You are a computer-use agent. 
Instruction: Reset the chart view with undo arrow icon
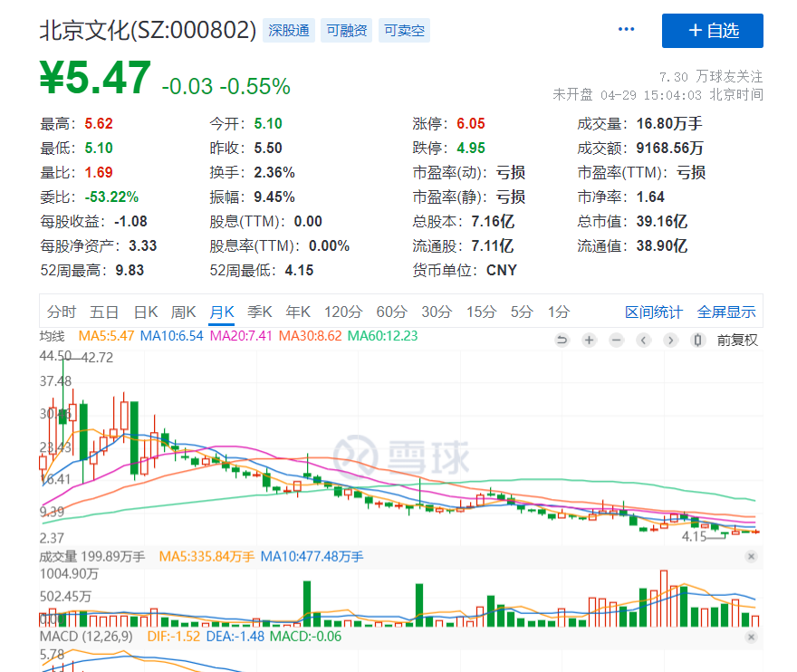point(562,340)
